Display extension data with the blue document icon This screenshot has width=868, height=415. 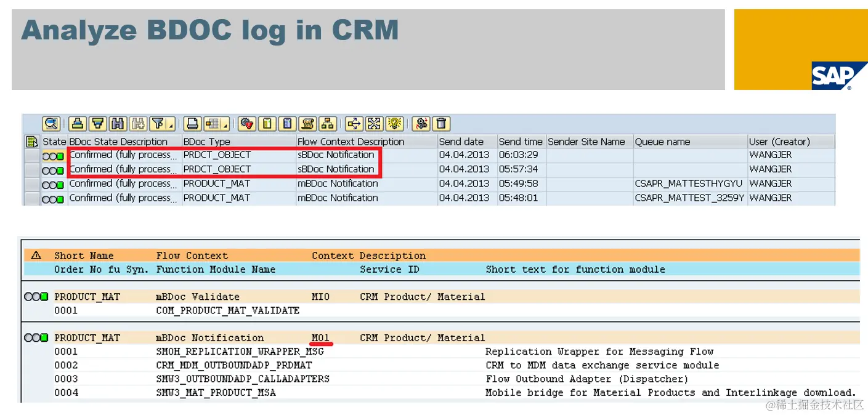288,124
